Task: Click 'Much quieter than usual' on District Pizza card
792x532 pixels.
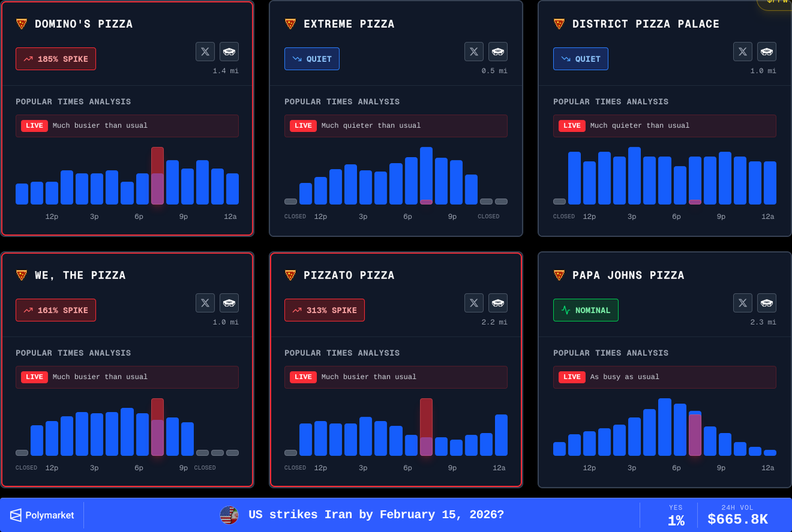Action: click(x=640, y=125)
